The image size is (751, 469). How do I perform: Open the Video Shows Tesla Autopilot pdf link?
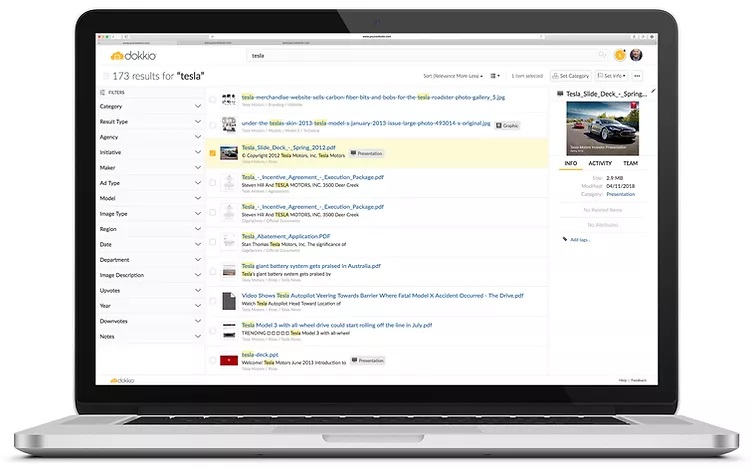(x=382, y=296)
